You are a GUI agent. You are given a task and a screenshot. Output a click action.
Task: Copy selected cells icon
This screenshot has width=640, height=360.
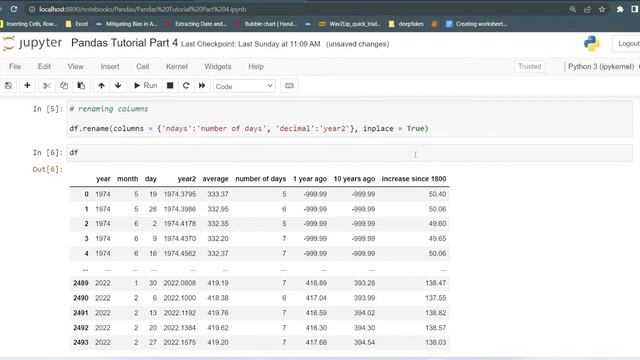64,86
